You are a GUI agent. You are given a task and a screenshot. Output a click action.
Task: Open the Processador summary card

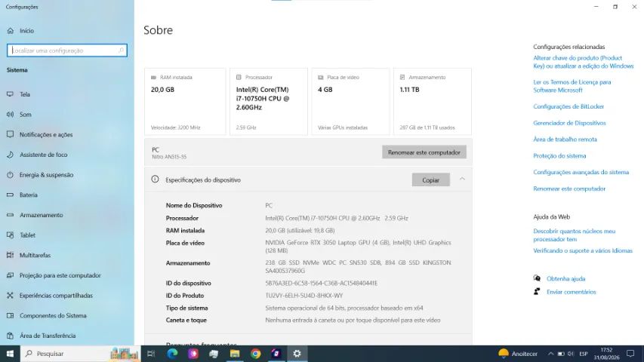click(269, 101)
